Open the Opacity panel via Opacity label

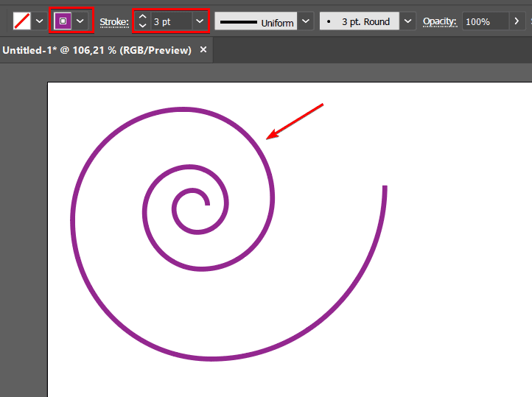click(439, 22)
